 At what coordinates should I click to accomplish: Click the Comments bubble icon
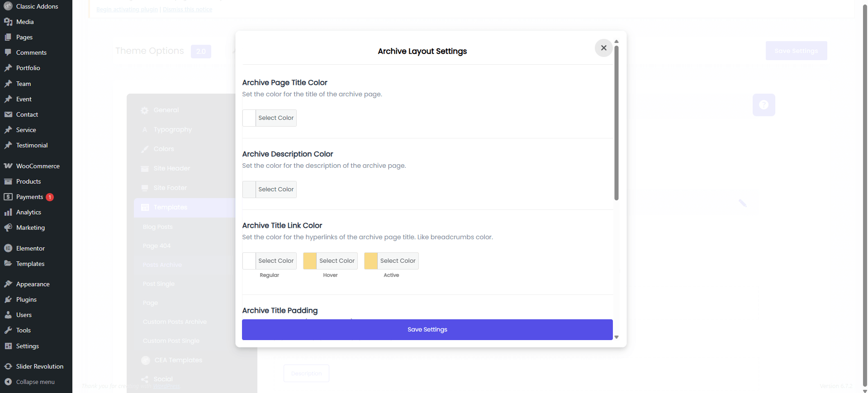pyautogui.click(x=8, y=52)
